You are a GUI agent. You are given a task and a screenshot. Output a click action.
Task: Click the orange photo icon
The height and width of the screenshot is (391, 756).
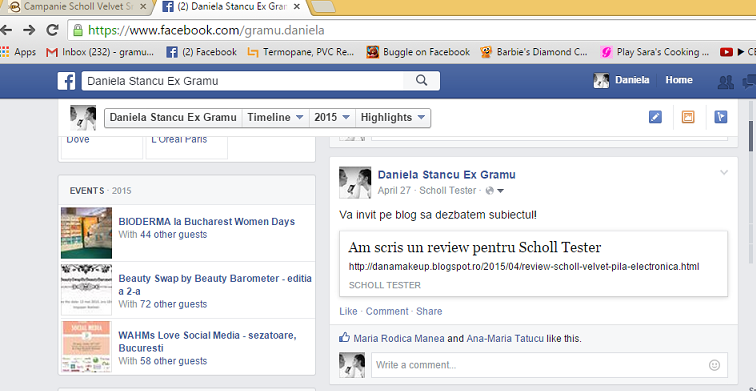[688, 117]
